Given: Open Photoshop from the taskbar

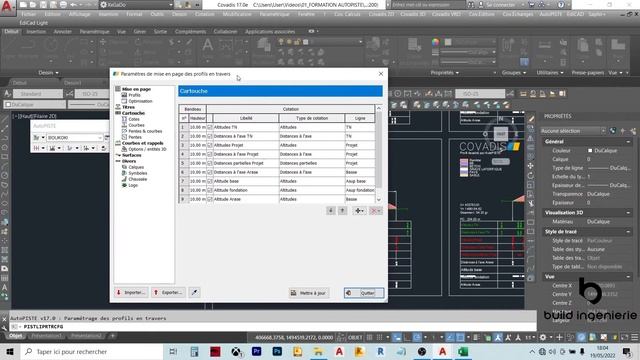Looking at the screenshot, I should click(x=277, y=351).
